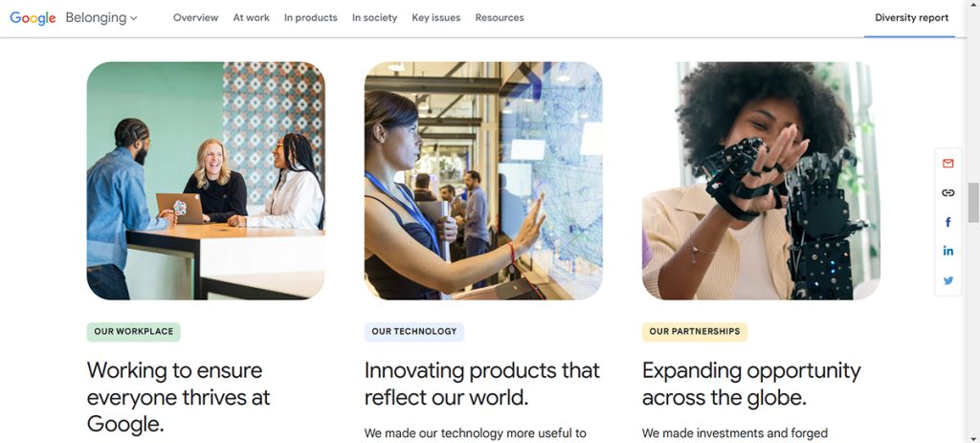The height and width of the screenshot is (443, 980).
Task: Open the robotic hand photo
Action: (761, 181)
